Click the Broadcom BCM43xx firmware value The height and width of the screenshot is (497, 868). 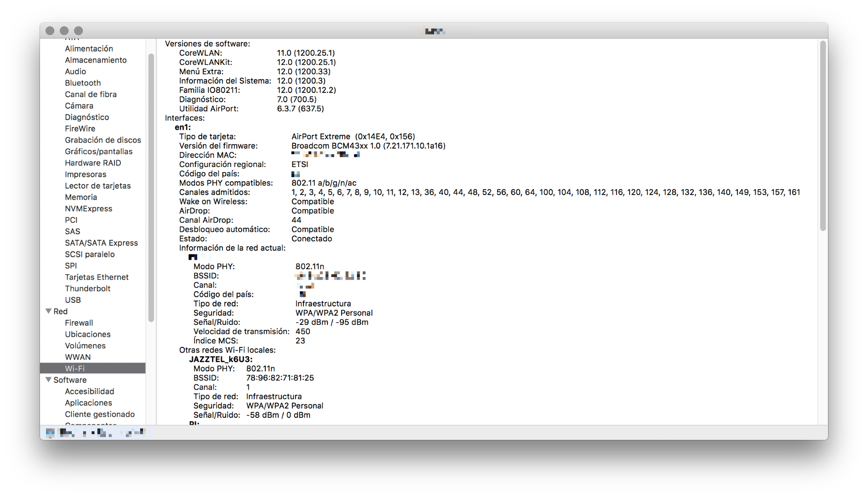click(x=368, y=146)
